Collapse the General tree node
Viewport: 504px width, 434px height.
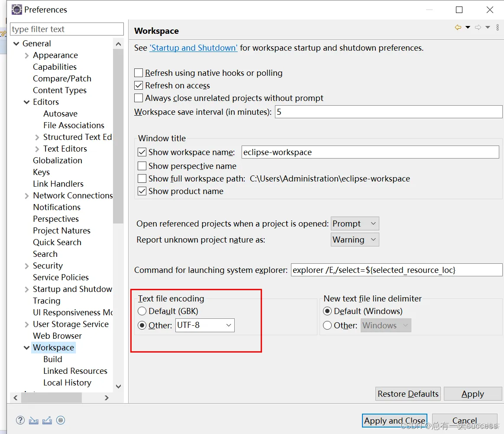coord(16,43)
